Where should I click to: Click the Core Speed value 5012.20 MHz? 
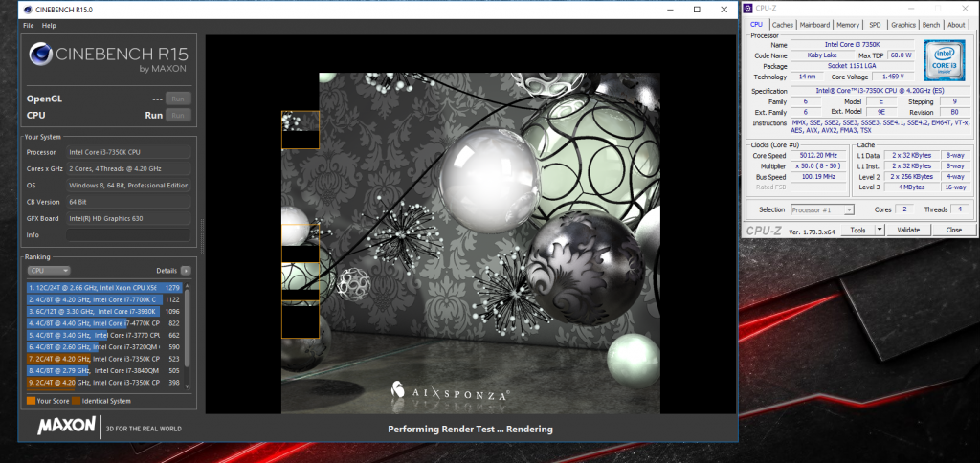(817, 155)
